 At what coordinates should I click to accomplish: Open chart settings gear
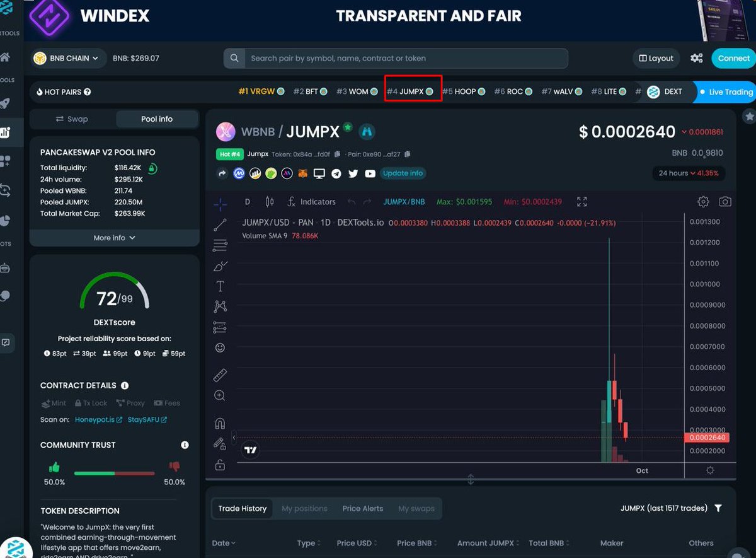tap(703, 202)
